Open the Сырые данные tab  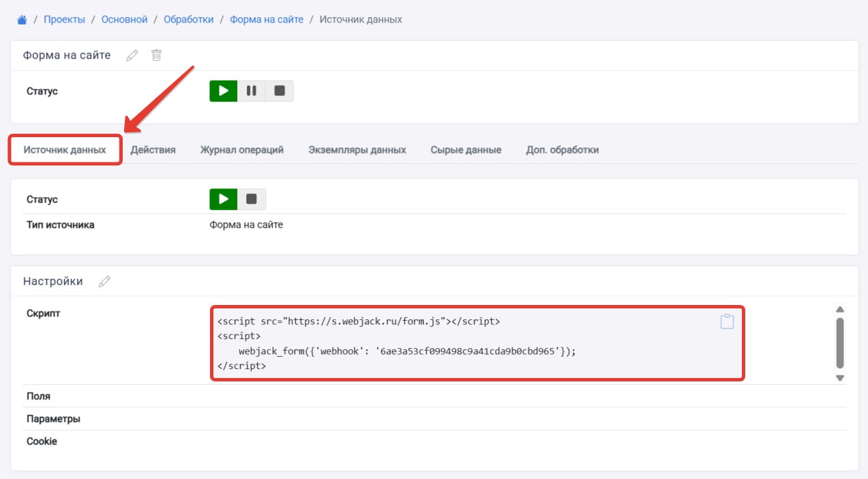pyautogui.click(x=466, y=149)
